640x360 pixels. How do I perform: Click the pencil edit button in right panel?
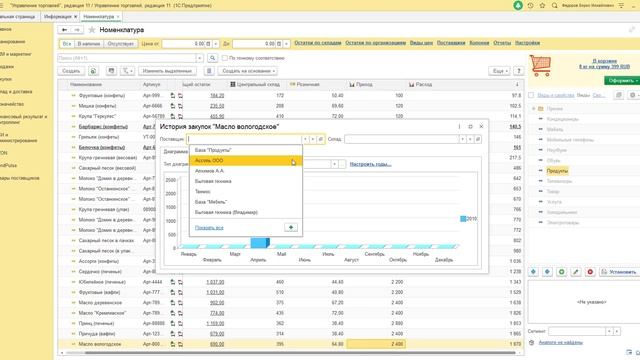pyautogui.click(x=576, y=272)
